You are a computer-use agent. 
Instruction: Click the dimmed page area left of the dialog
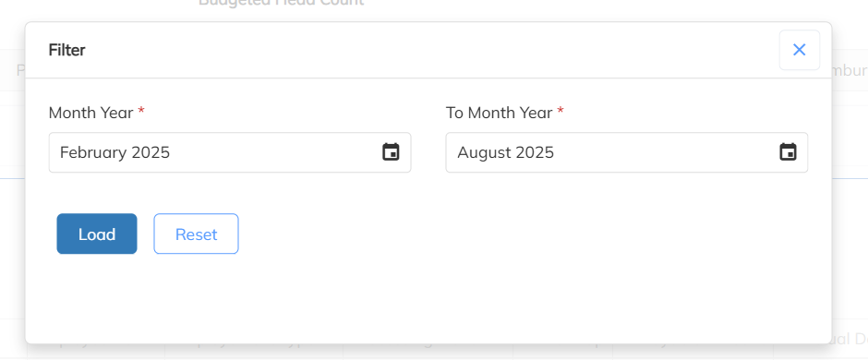pyautogui.click(x=12, y=222)
